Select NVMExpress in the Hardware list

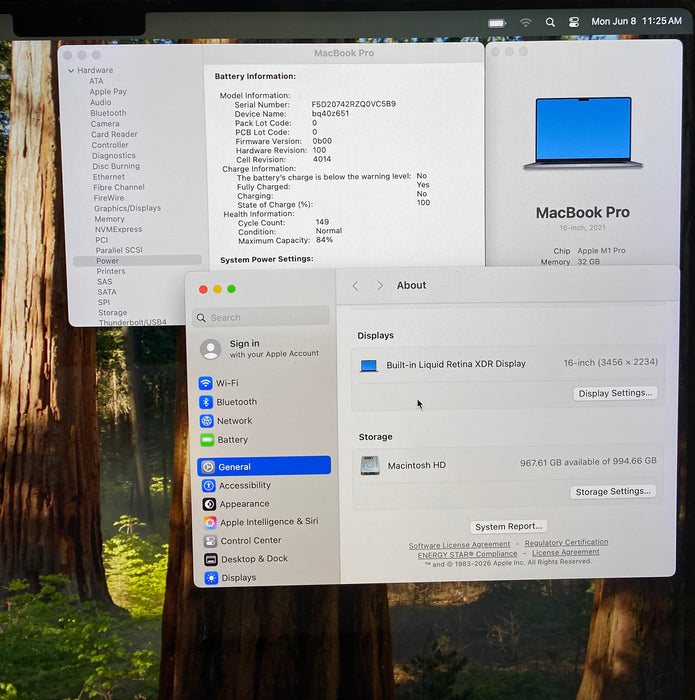point(118,229)
